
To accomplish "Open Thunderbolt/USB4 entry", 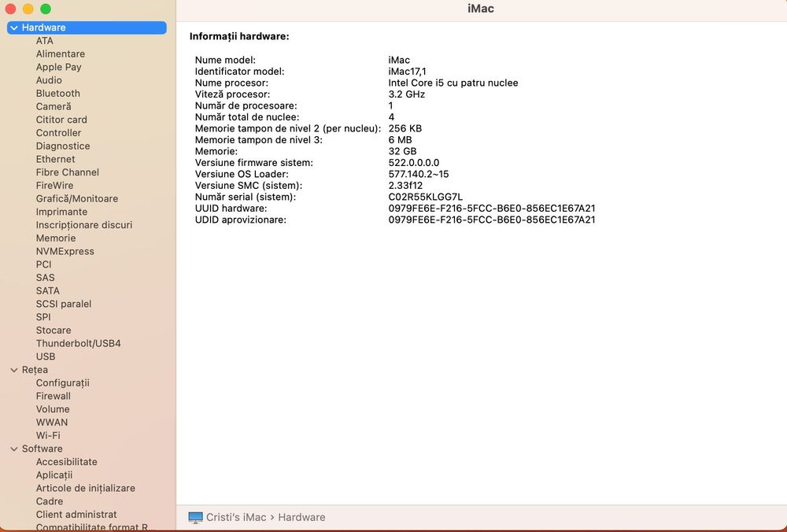I will 78,343.
